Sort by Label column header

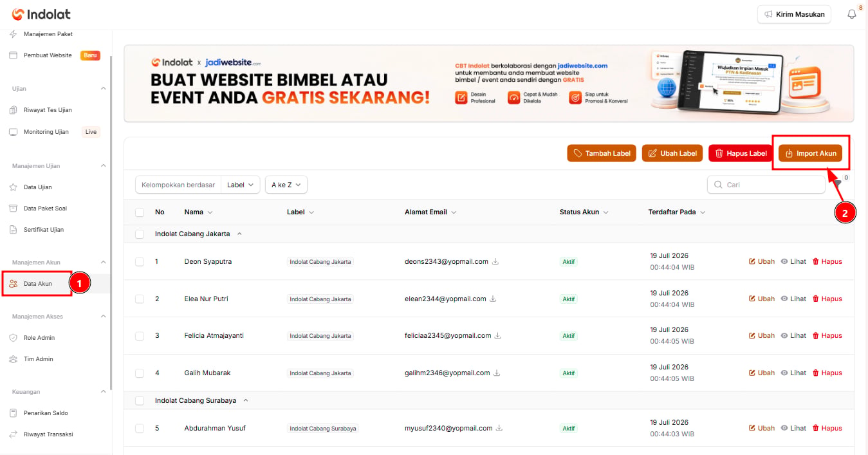300,212
